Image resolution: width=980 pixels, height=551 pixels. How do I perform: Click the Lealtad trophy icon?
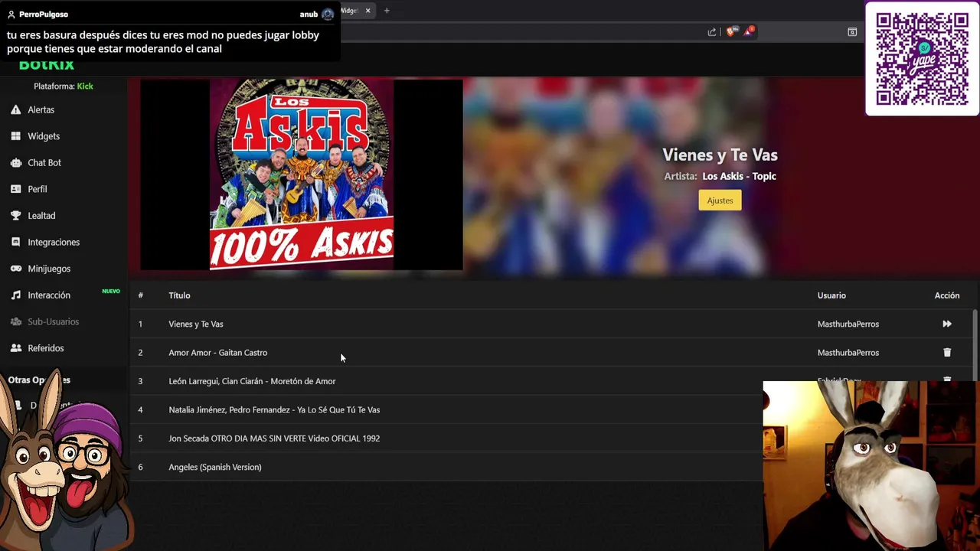[x=15, y=216]
